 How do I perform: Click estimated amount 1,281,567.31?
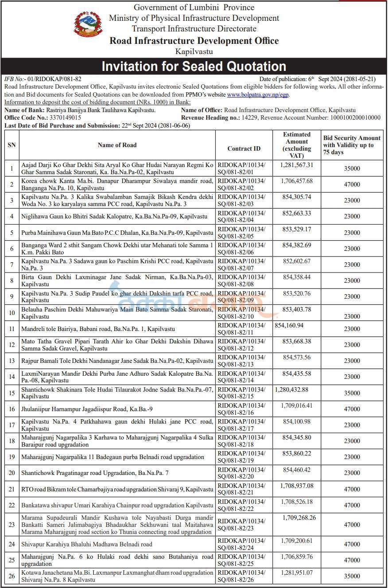point(297,165)
